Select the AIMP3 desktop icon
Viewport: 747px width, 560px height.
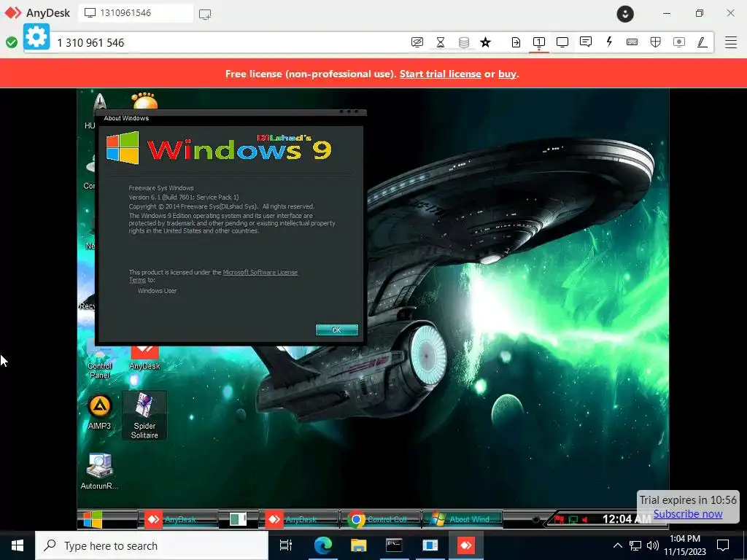tap(99, 413)
